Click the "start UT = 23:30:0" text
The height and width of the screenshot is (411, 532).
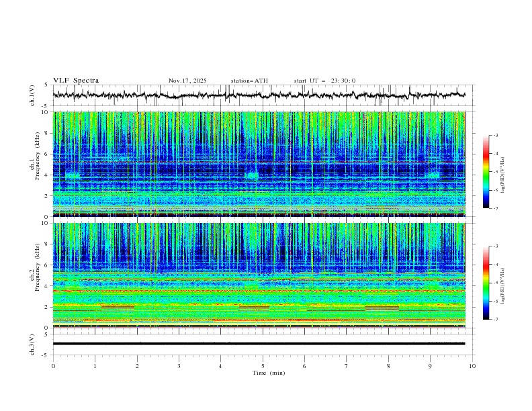324,81
